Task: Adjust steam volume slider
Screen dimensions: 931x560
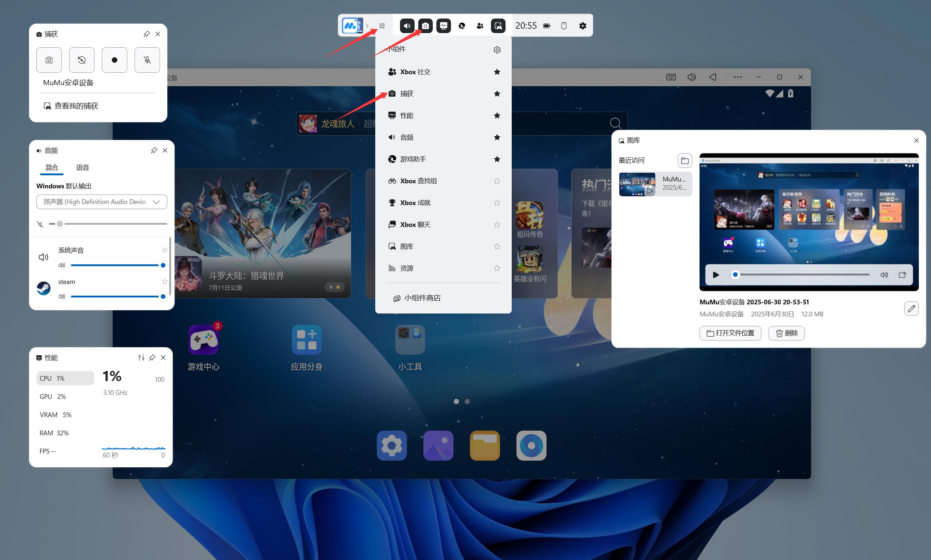Action: click(163, 297)
